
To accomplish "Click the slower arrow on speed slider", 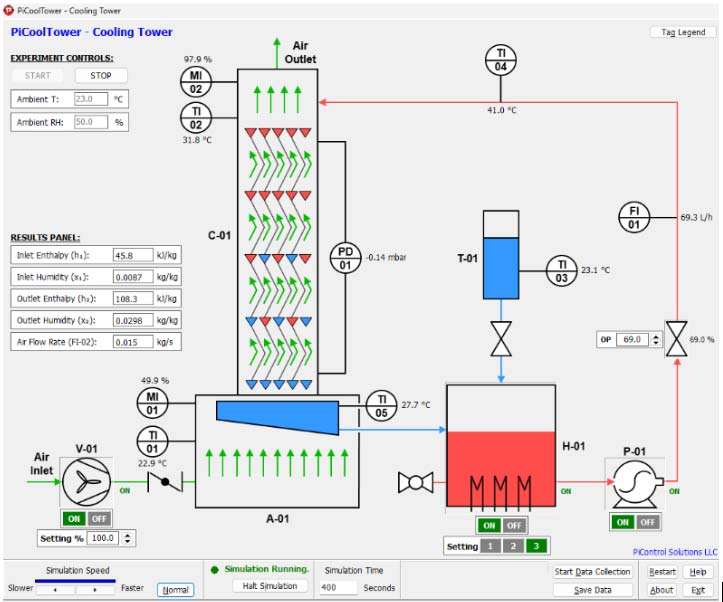I will pos(55,589).
